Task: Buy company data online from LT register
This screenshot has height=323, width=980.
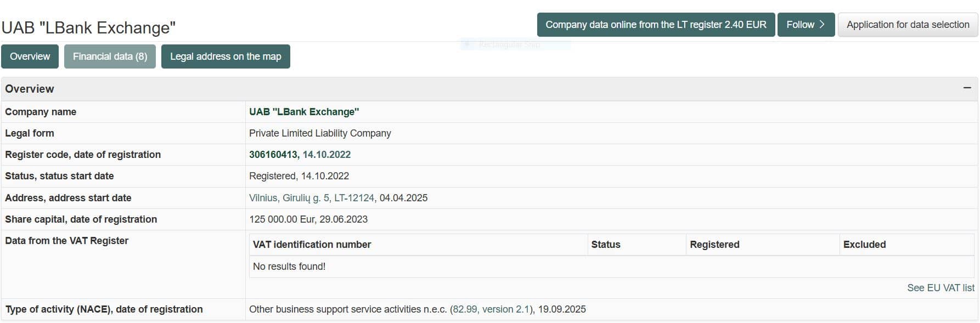Action: [656, 25]
